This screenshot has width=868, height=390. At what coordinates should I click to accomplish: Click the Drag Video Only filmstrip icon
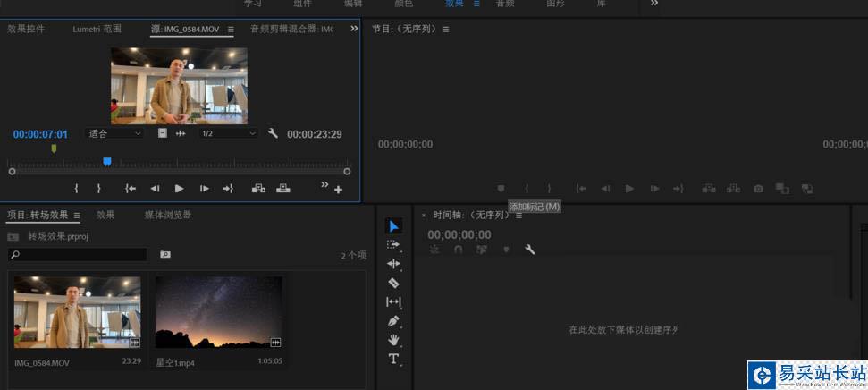tap(162, 133)
